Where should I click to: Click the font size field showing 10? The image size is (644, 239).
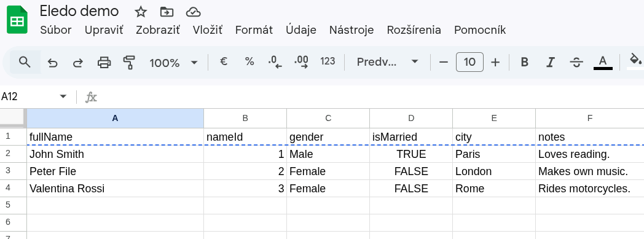tap(469, 62)
